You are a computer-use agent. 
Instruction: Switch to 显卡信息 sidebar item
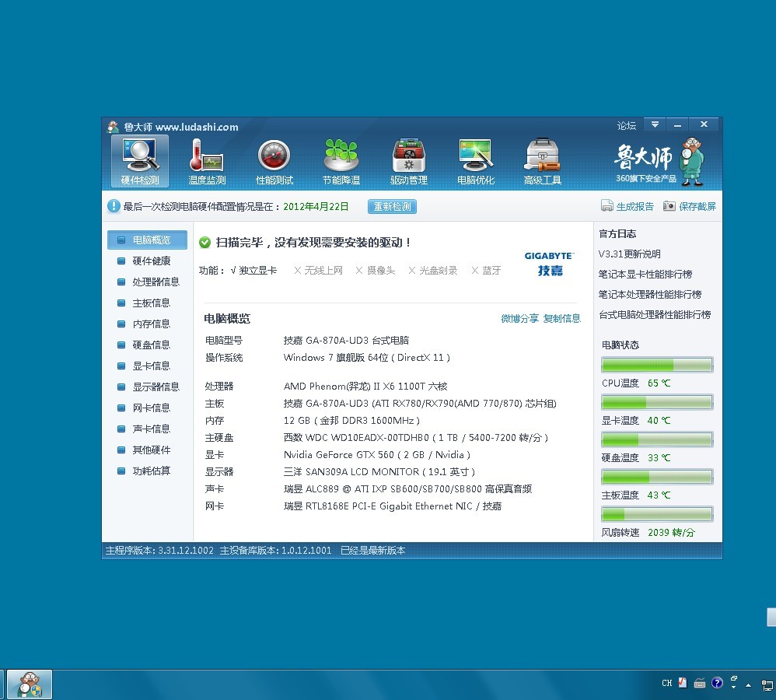coord(151,366)
